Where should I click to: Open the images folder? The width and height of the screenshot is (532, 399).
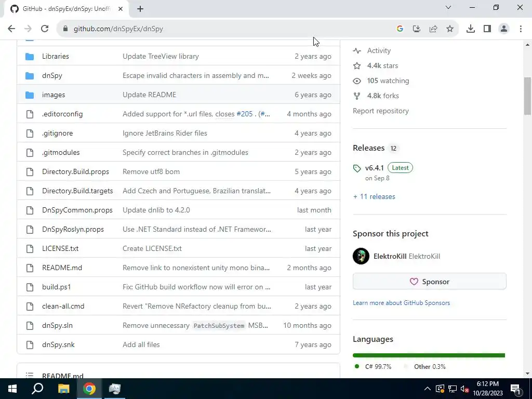coord(54,95)
